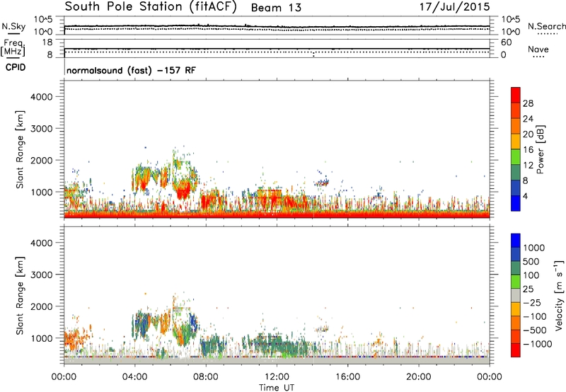
Task: Click the '10^5' label left of N.Sky panel
Action: [43, 19]
